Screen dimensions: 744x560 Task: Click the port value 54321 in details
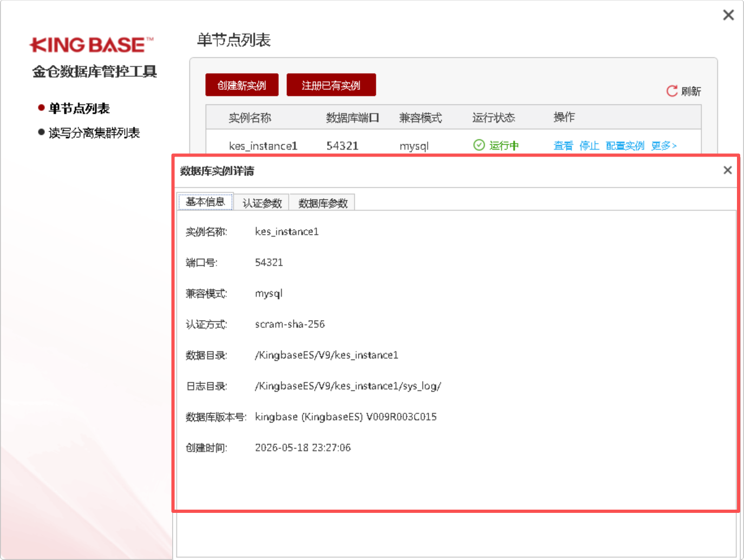coord(269,263)
